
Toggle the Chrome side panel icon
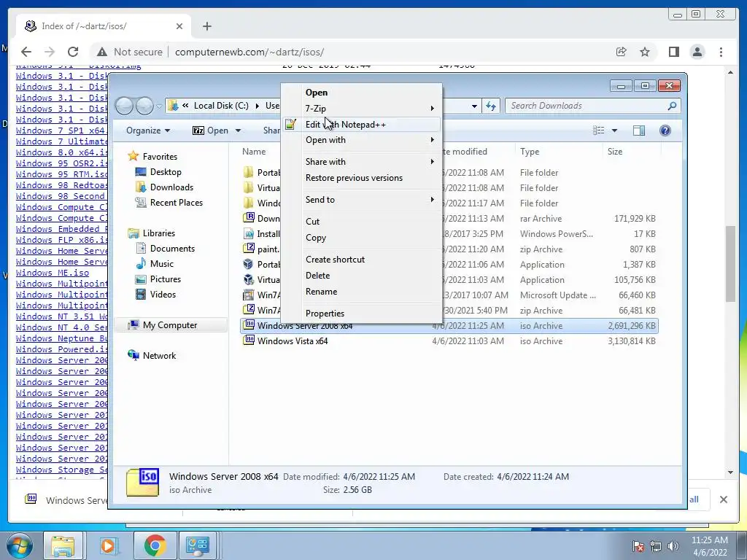(673, 52)
